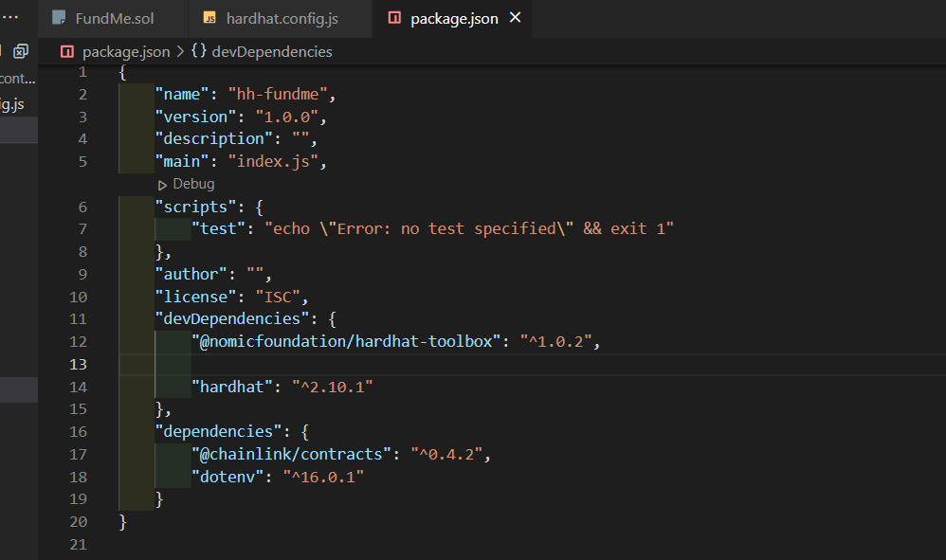Click line number 11 in gutter

pos(79,319)
